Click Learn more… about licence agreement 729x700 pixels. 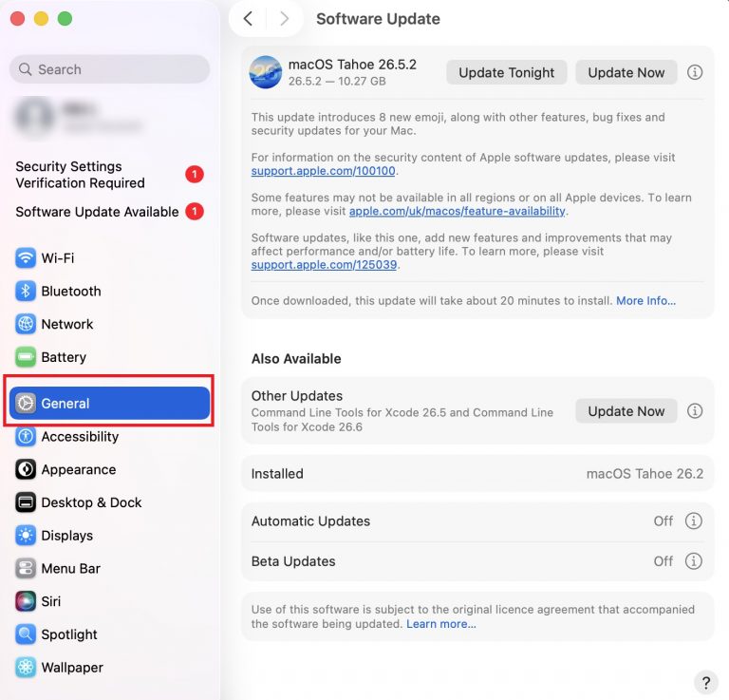click(441, 624)
